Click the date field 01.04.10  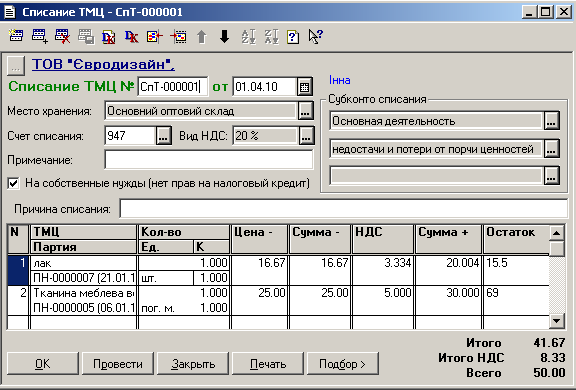pos(264,87)
